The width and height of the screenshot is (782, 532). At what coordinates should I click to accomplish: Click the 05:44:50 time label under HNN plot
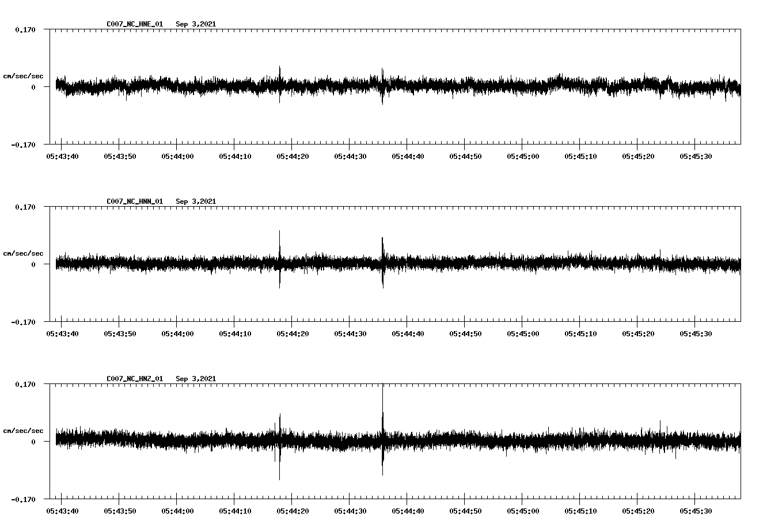pyautogui.click(x=465, y=333)
